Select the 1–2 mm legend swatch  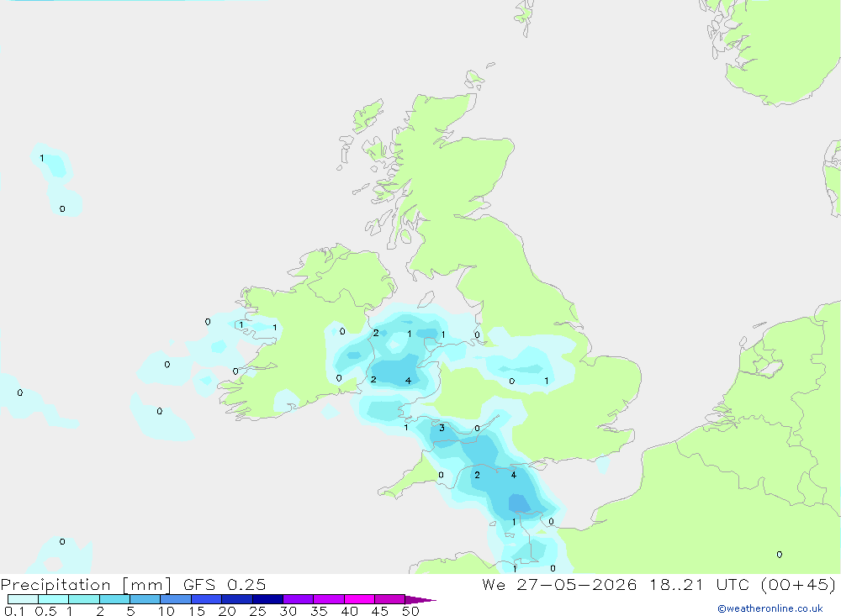click(84, 599)
